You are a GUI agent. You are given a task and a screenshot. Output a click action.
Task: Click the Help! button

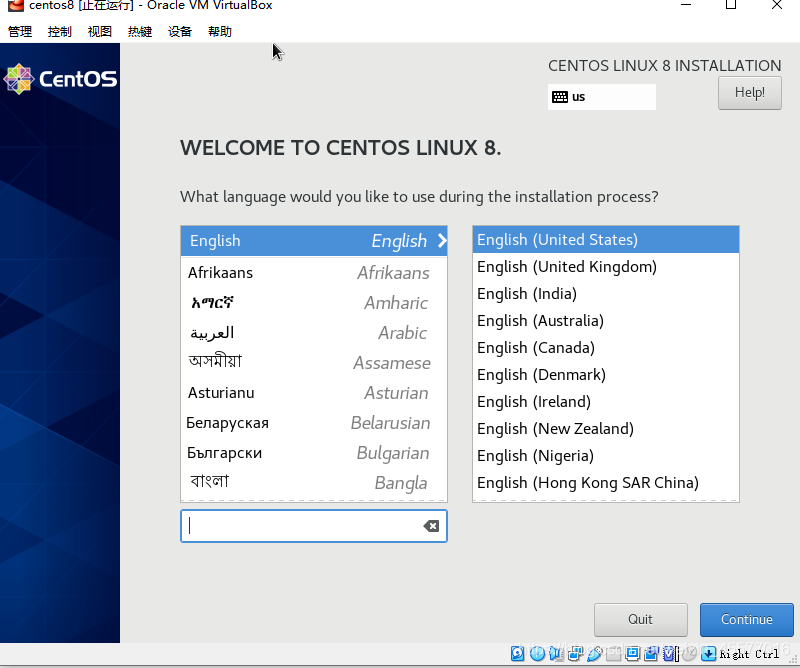(749, 93)
